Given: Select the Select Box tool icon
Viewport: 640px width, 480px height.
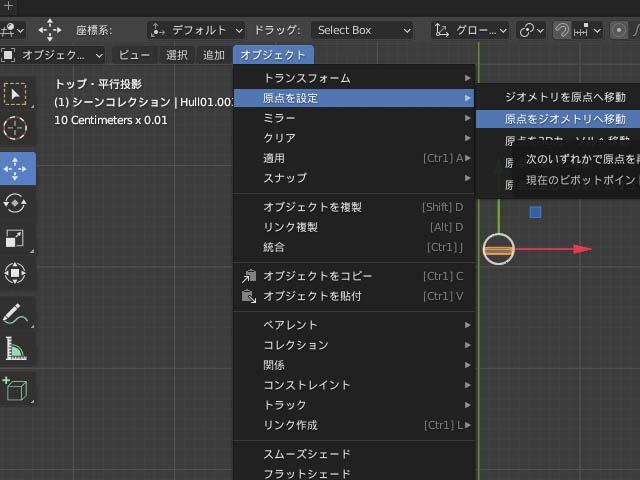Looking at the screenshot, I should [15, 94].
